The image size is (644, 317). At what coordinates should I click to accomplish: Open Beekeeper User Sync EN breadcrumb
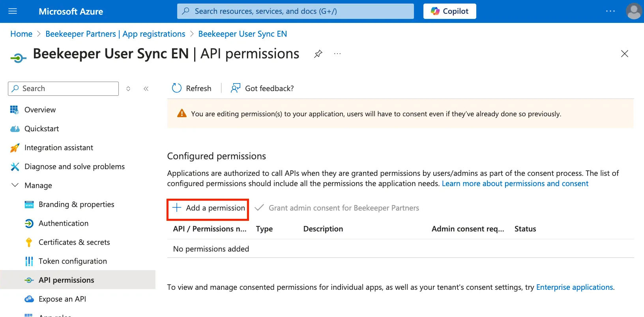[x=243, y=34]
